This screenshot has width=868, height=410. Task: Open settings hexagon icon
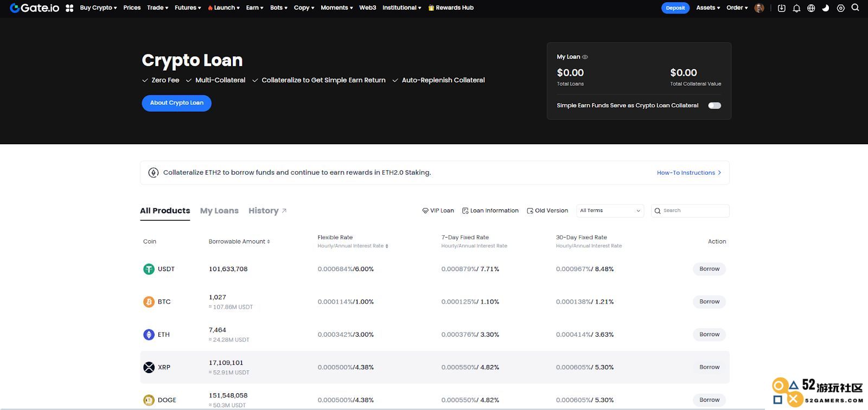coord(840,8)
